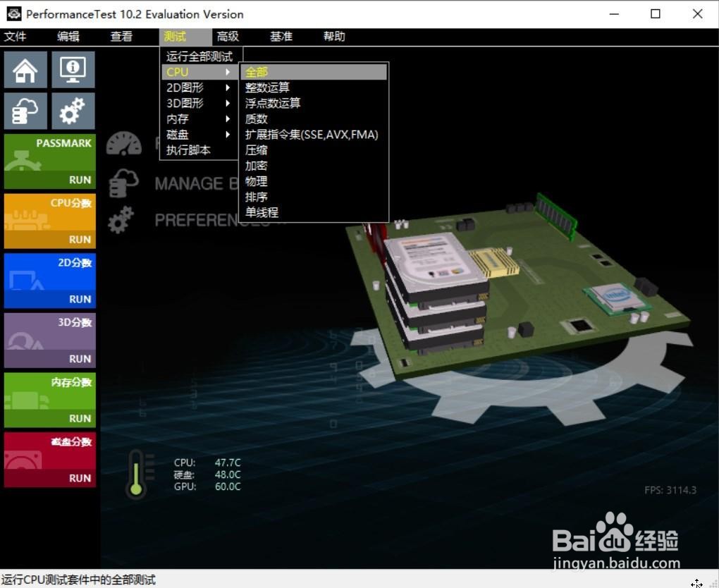Expand the 磁盘 submenu
The width and height of the screenshot is (719, 588).
click(199, 135)
